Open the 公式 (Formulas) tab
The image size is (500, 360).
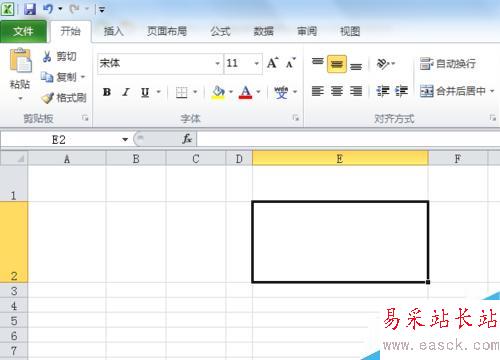[220, 31]
